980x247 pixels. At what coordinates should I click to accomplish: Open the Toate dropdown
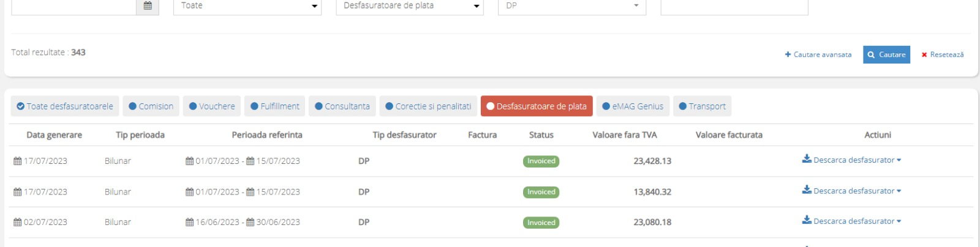click(247, 6)
